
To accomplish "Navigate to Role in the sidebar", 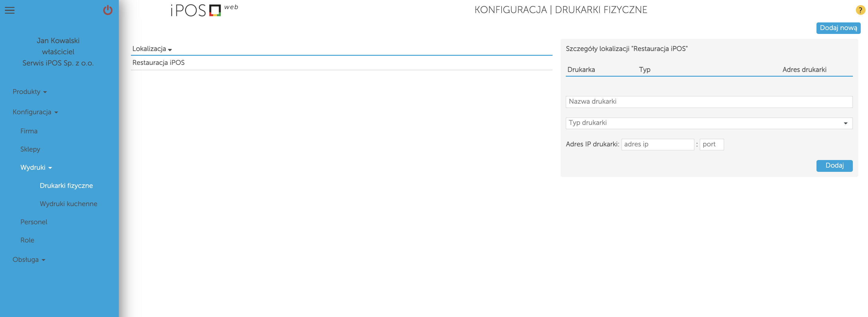I will coord(27,240).
